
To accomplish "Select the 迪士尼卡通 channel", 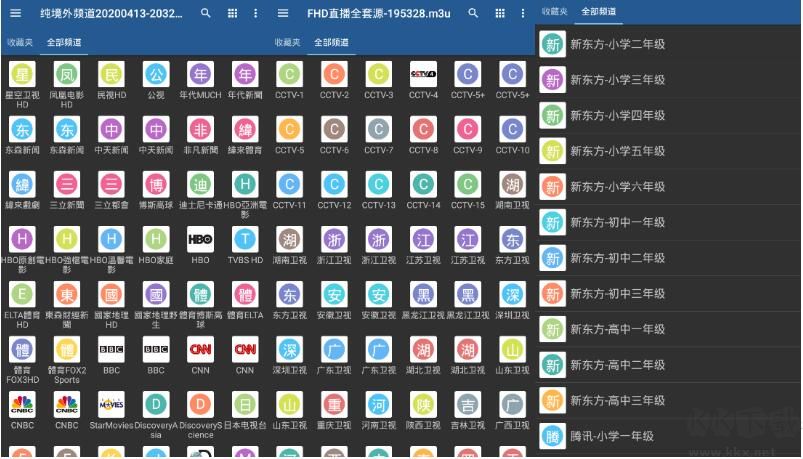I will 201,190.
